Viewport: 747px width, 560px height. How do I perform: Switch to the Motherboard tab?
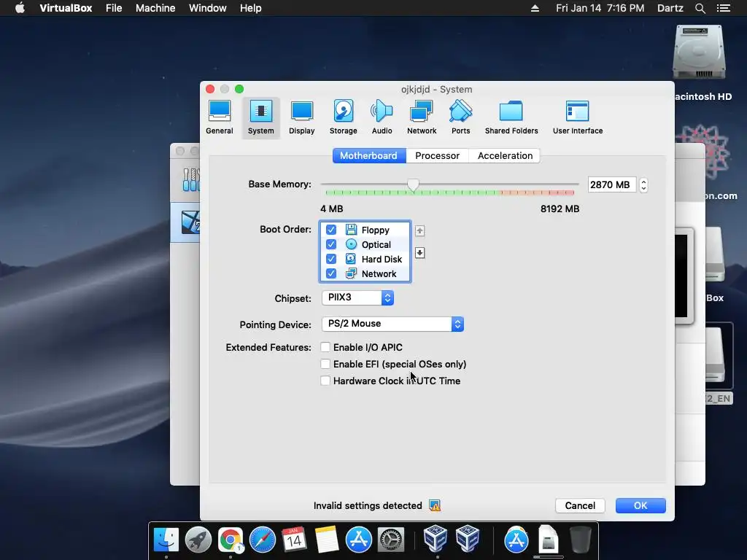point(368,156)
